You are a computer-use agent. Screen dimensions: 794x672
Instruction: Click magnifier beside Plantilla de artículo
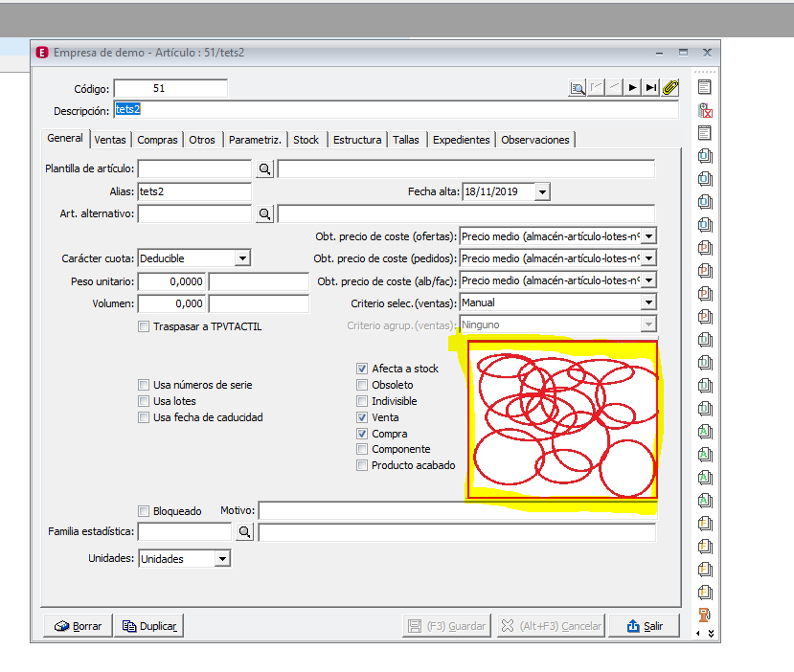click(x=264, y=169)
